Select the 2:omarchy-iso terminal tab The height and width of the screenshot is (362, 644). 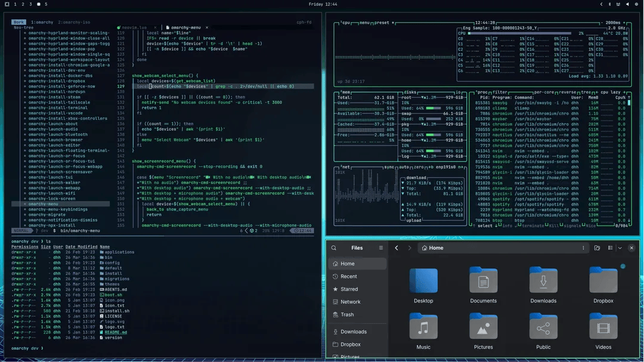74,22
